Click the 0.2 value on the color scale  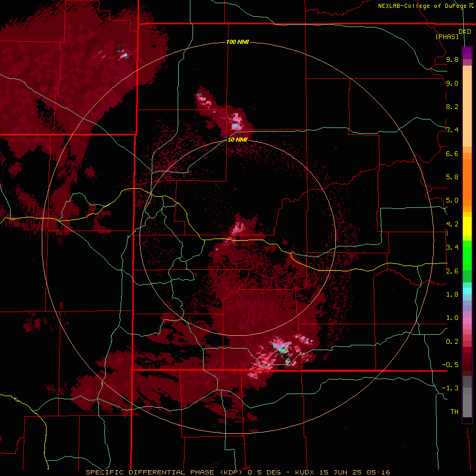pos(452,342)
